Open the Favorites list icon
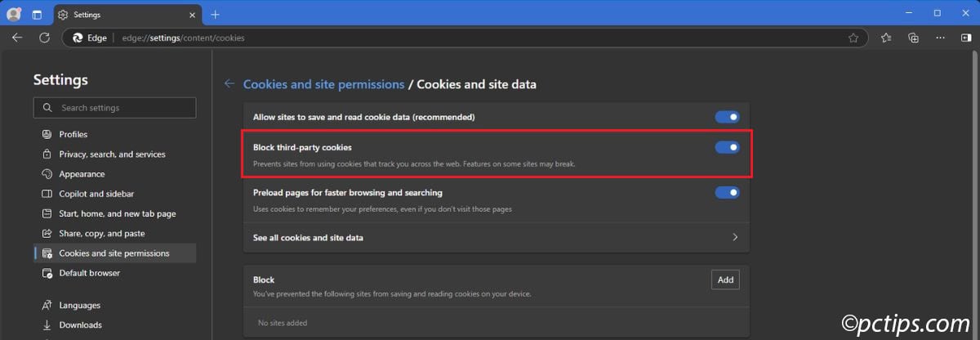Screen dimensions: 980x340 coord(886,38)
